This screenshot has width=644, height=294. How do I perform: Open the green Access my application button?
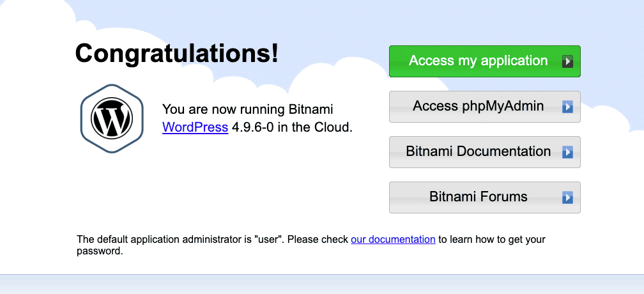click(x=485, y=61)
